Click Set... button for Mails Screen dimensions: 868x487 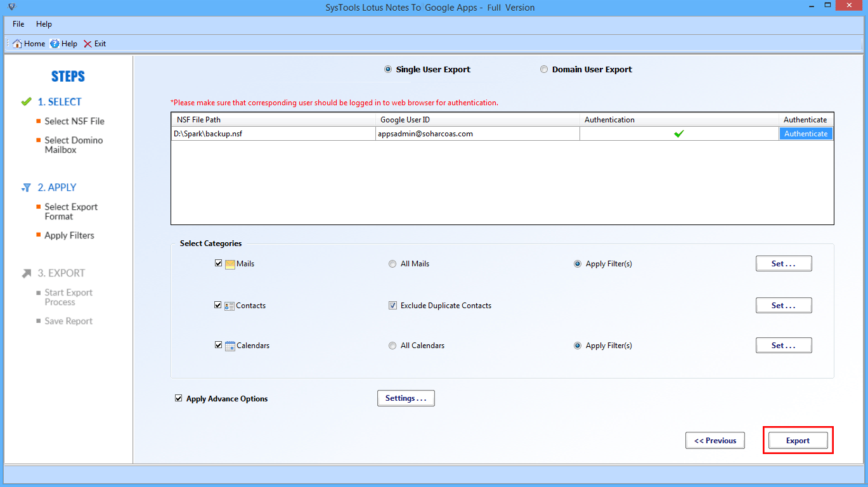coord(784,264)
